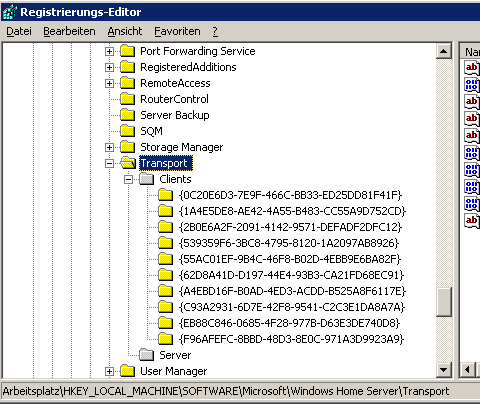The width and height of the screenshot is (480, 404).
Task: Click the tree pane scroll down arrow
Action: (x=444, y=370)
